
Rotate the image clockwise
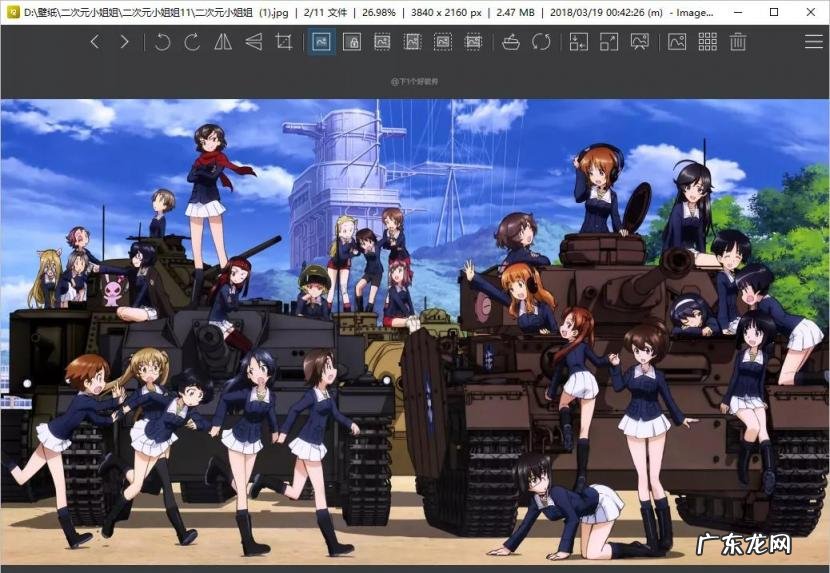coord(192,42)
